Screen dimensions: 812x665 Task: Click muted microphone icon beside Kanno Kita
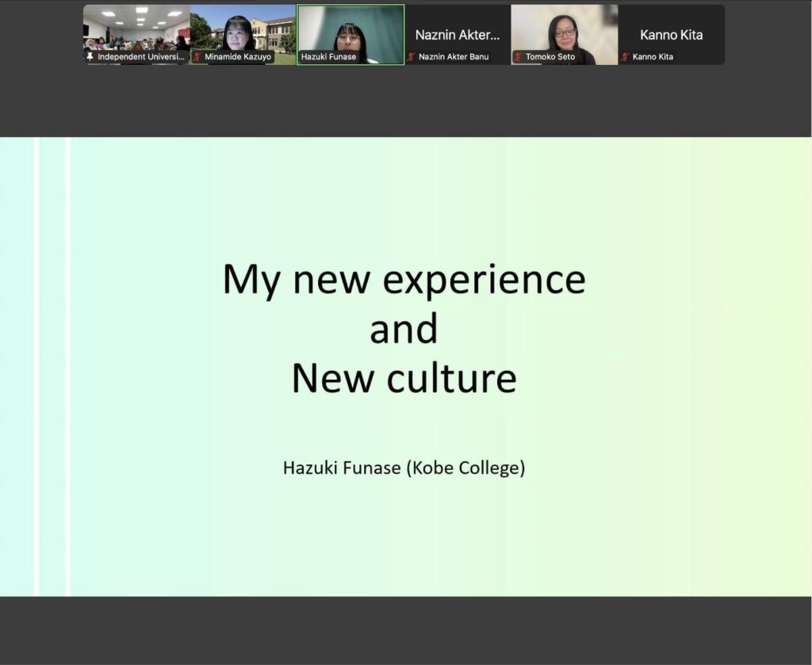click(625, 56)
